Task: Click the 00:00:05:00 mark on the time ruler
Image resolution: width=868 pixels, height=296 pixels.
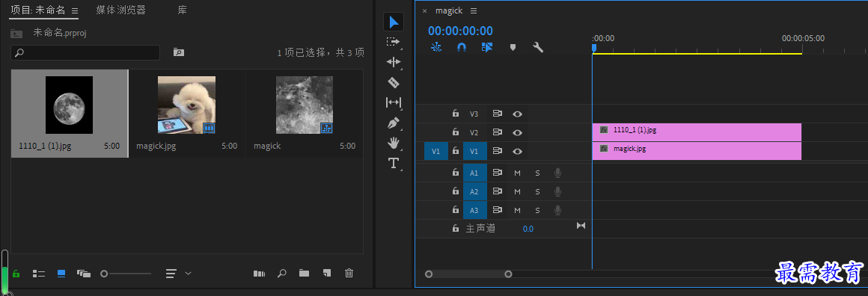Action: click(x=803, y=38)
